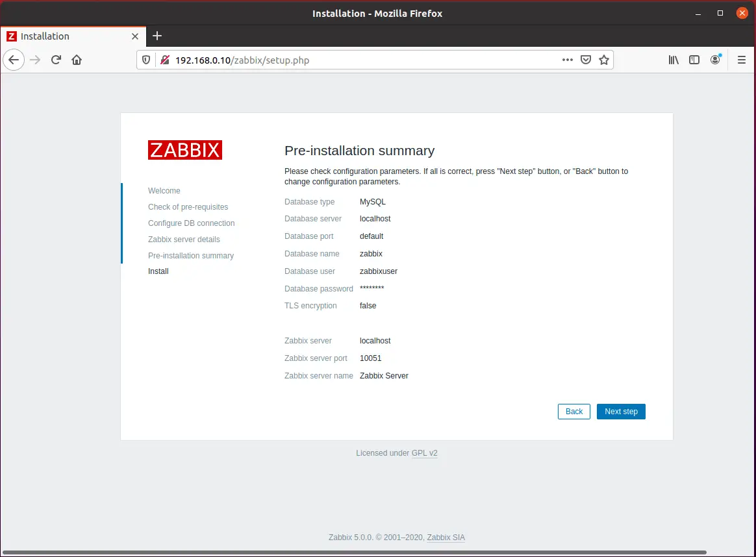
Task: Select the Install step in sidebar
Action: tap(158, 271)
